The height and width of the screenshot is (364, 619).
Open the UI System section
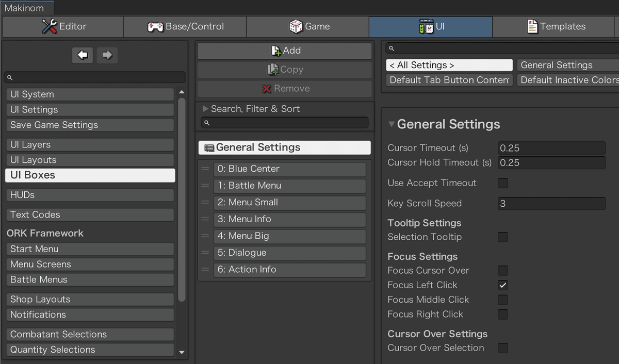[90, 94]
